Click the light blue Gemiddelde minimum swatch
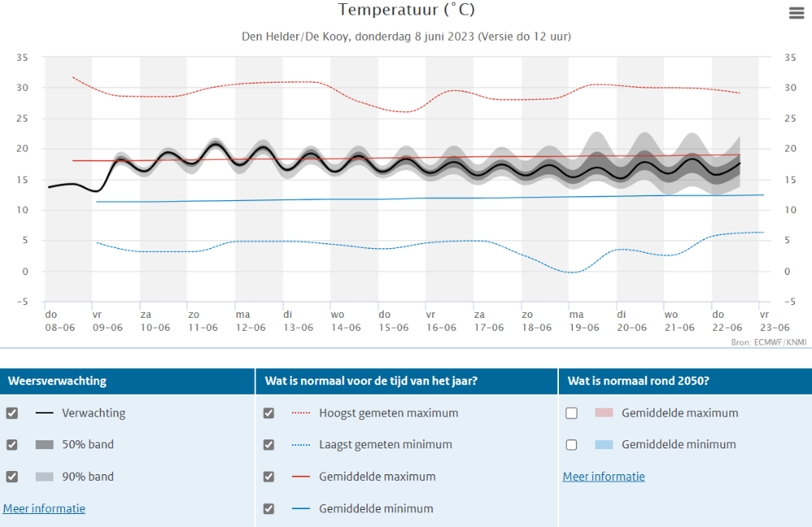 tap(604, 445)
